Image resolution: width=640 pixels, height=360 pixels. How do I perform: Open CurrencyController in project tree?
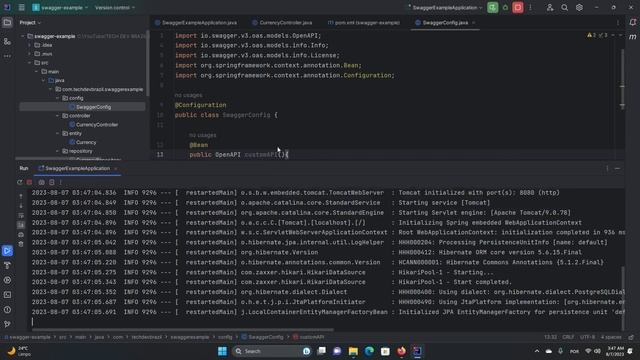97,124
